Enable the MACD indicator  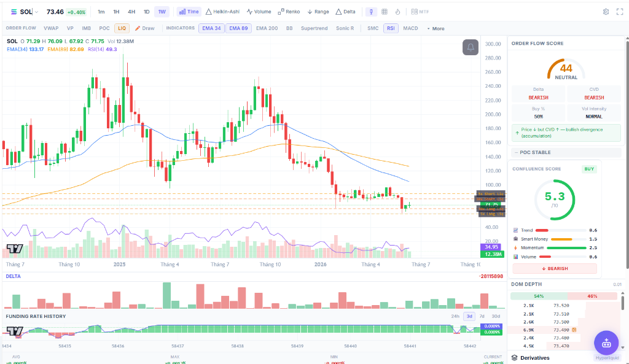[x=410, y=28]
